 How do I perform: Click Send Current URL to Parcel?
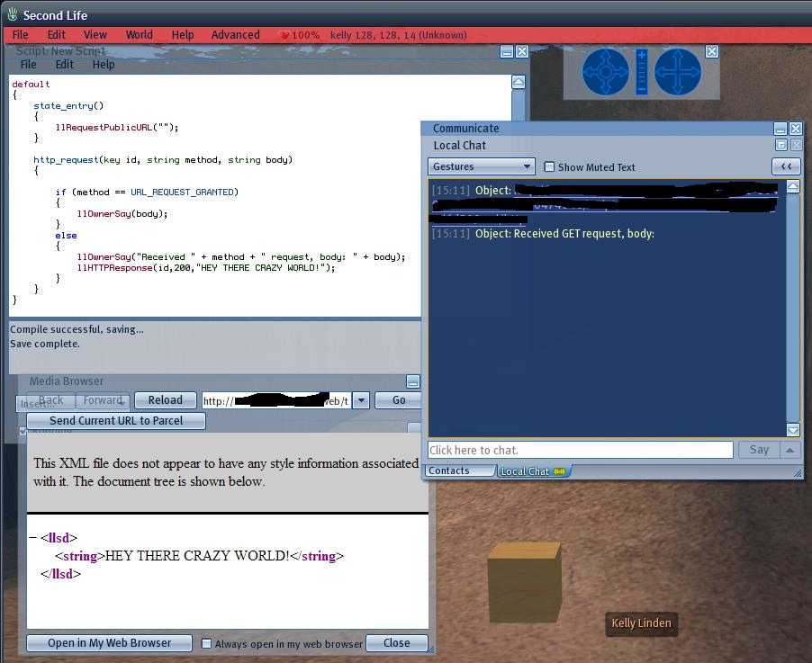pos(116,421)
